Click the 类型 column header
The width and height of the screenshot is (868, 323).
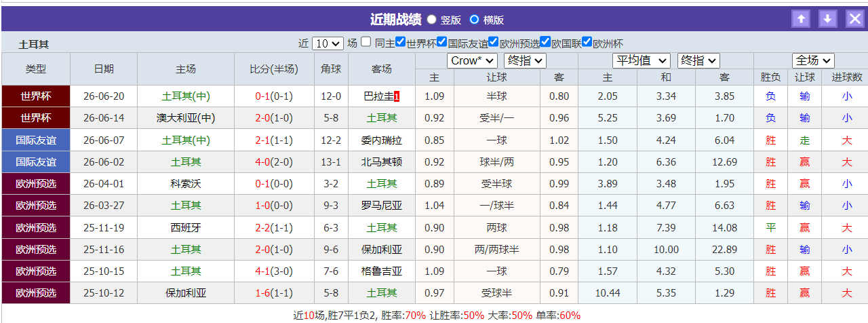click(x=36, y=69)
